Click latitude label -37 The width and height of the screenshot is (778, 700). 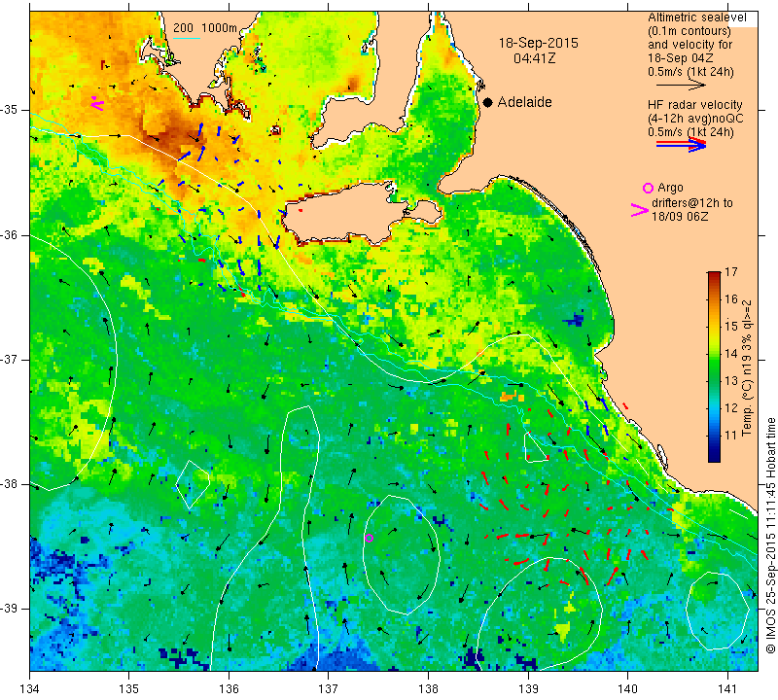(10, 359)
